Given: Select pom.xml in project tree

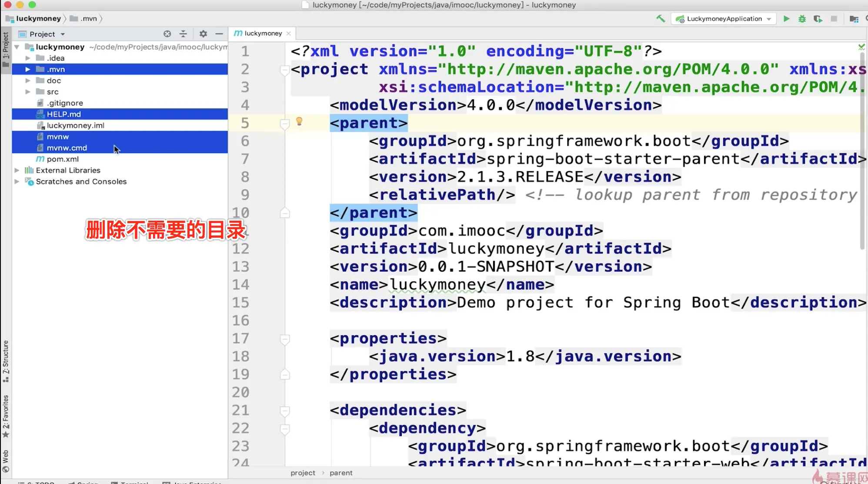Looking at the screenshot, I should click(63, 159).
